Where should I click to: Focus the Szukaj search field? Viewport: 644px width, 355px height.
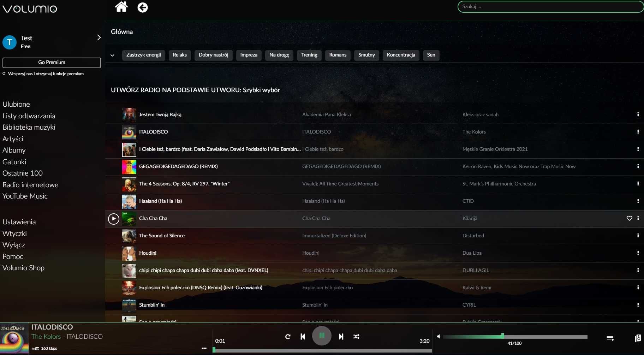point(550,7)
